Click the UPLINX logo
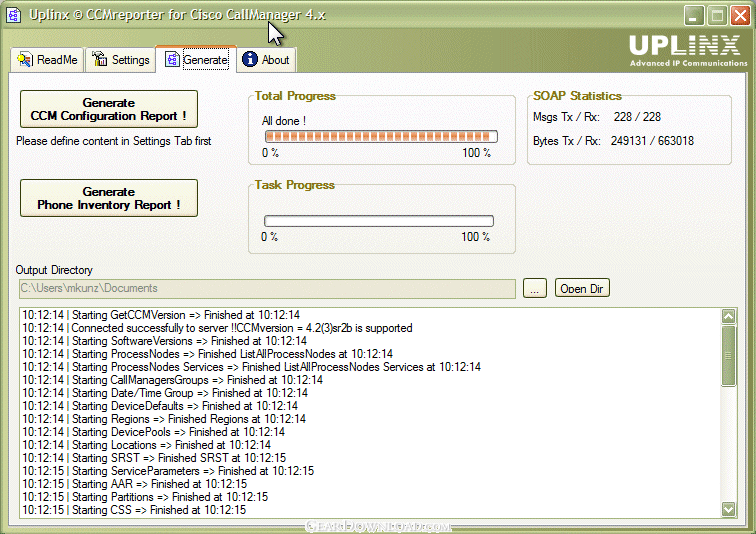This screenshot has height=534, width=756. [688, 50]
